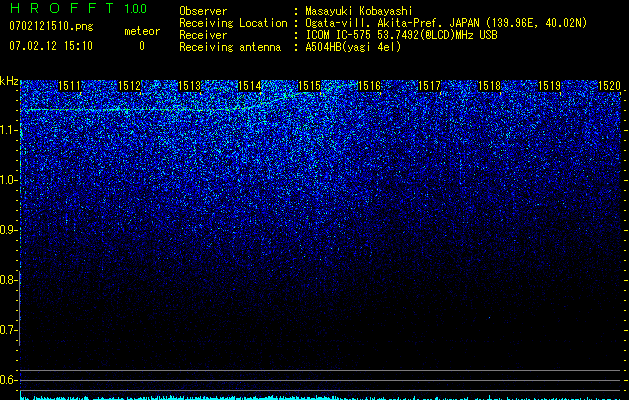629x400 pixels.
Task: Click the Observer field label
Action: (203, 11)
